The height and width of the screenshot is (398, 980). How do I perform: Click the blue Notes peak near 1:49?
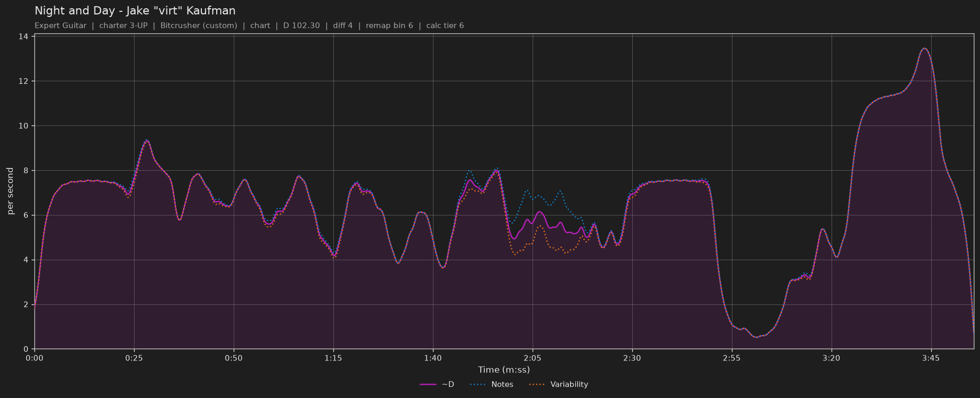click(469, 170)
